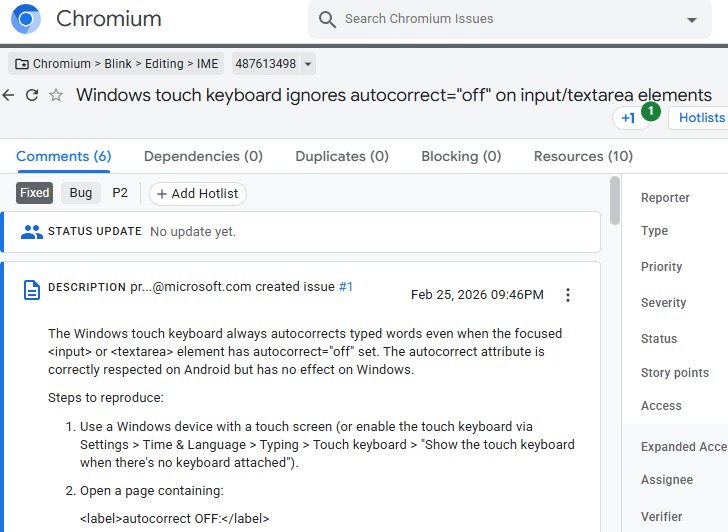Refresh the issue with reload icon
The height and width of the screenshot is (532, 728).
pyautogui.click(x=32, y=95)
